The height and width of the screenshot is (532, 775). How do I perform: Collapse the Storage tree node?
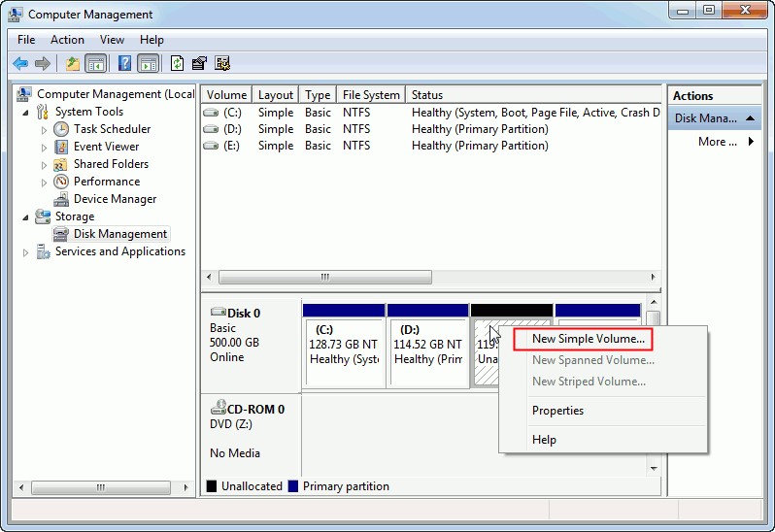point(26,216)
